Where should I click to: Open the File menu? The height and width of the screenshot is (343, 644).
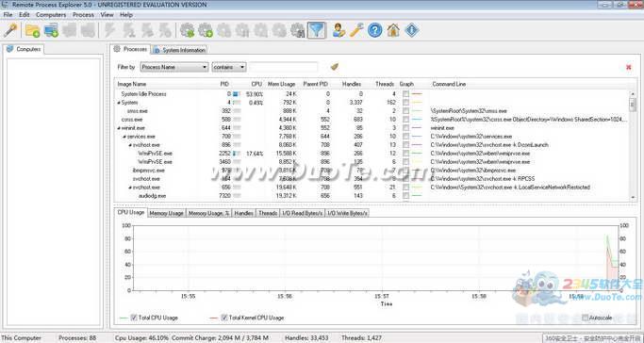[8, 15]
